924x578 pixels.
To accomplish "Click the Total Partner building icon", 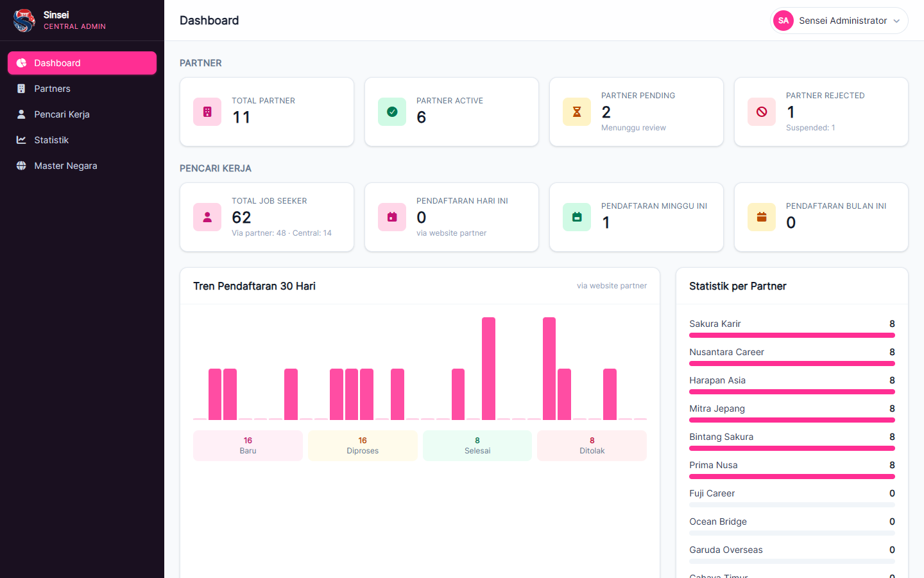I will 207,112.
